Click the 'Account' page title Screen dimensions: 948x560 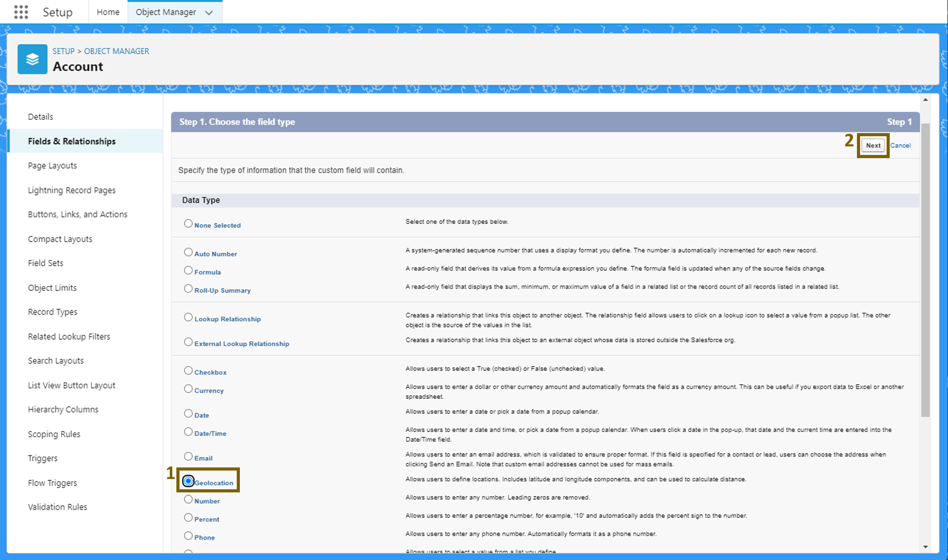click(x=78, y=67)
